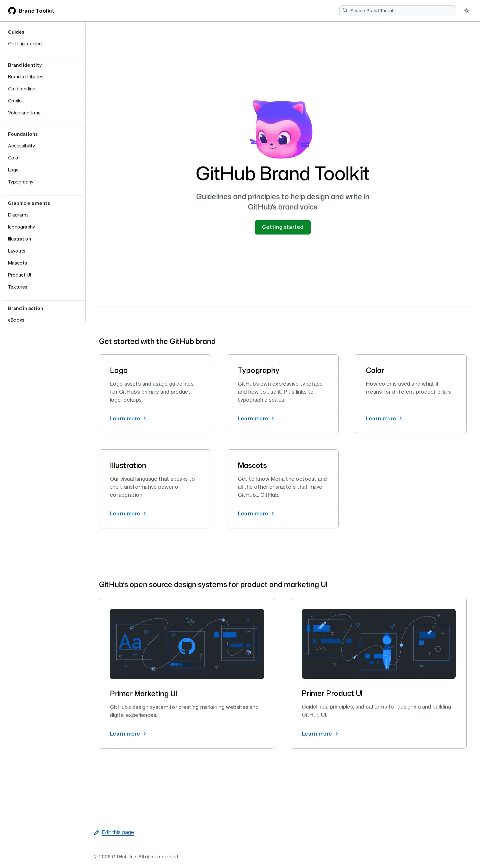Open the Primer Product UI illustration thumbnail
This screenshot has height=868, width=480.
click(379, 643)
